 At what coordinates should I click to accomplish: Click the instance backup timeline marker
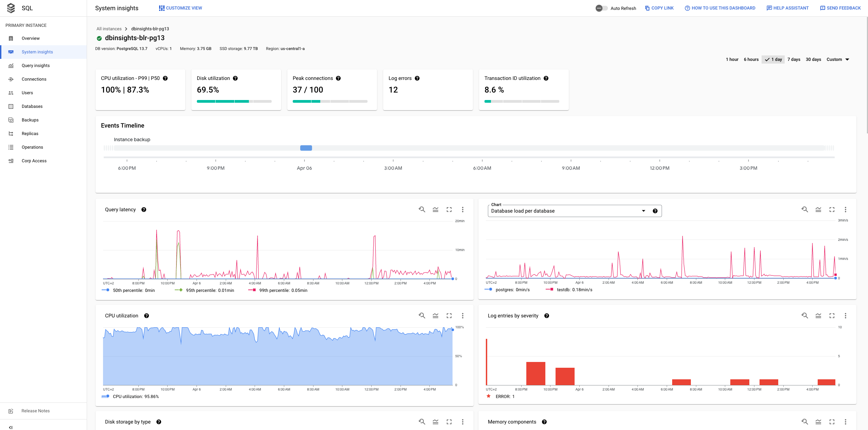pos(306,147)
